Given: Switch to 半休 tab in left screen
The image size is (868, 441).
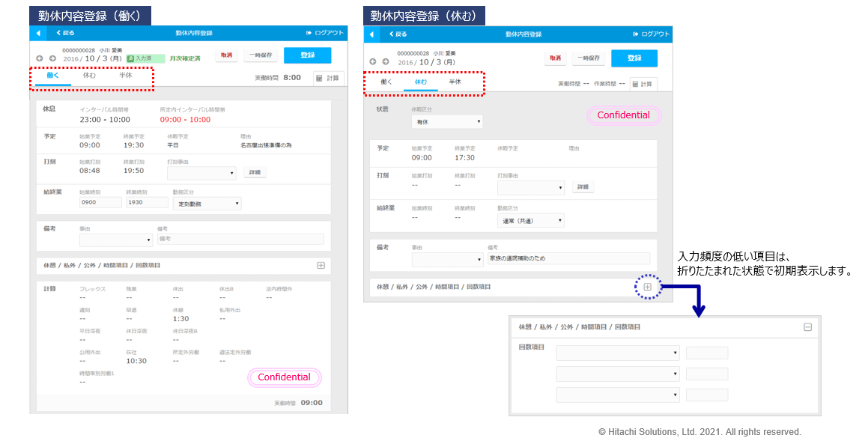Looking at the screenshot, I should [x=125, y=76].
